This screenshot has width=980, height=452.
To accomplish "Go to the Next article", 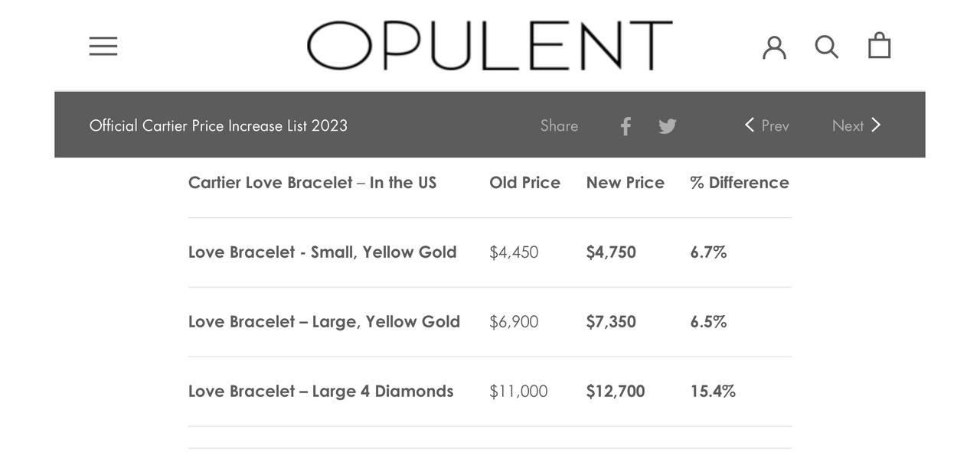I will tap(856, 125).
